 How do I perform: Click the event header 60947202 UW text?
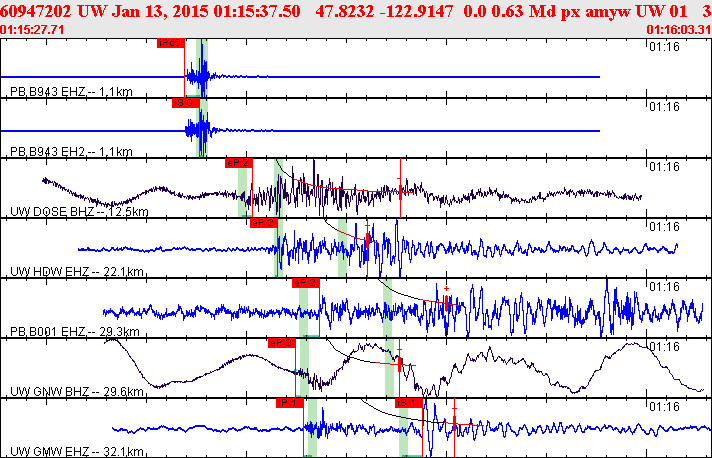(x=52, y=11)
